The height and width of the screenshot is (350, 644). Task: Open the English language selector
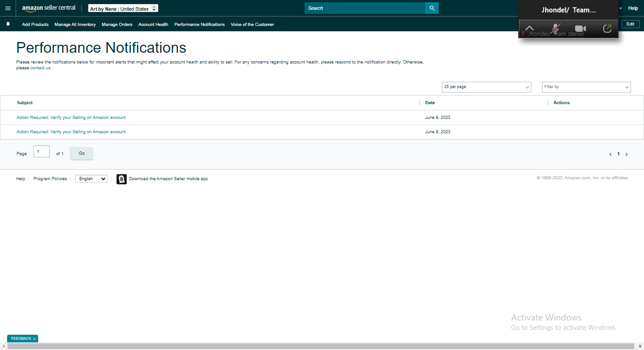point(91,179)
